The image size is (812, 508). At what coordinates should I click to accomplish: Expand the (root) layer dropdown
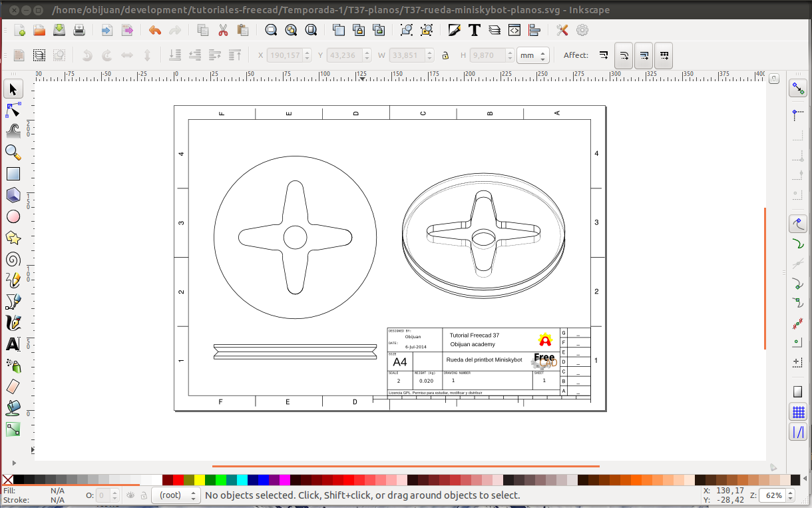coord(176,495)
